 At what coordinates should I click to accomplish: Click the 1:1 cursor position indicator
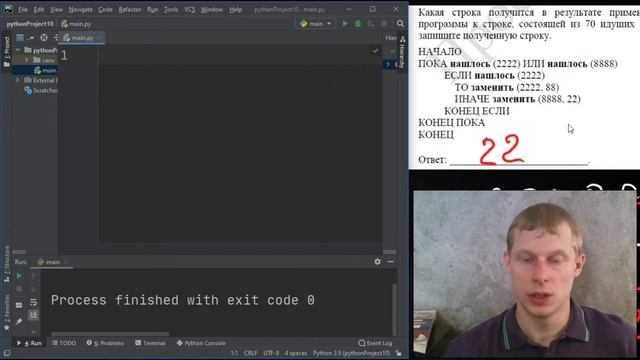tap(234, 353)
